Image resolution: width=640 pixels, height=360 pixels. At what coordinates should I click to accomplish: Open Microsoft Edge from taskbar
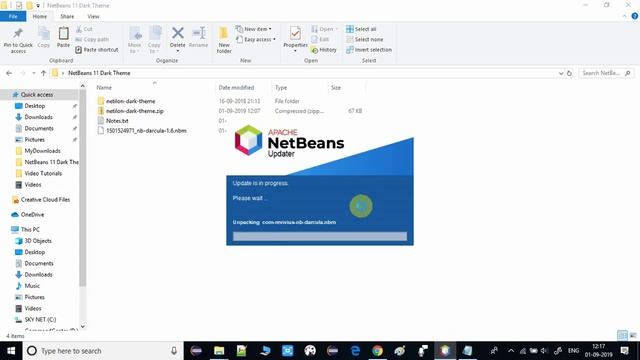(x=355, y=351)
